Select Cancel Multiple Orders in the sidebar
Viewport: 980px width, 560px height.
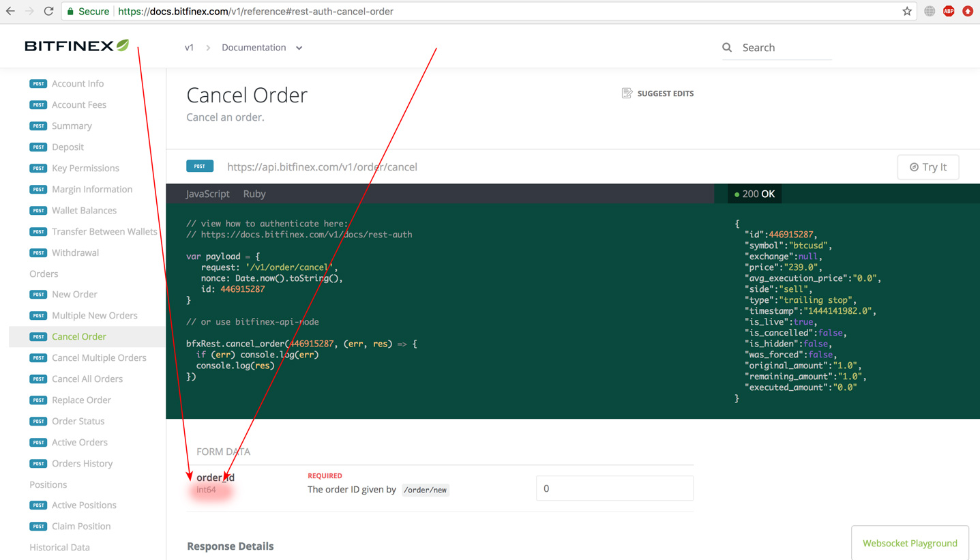point(99,357)
